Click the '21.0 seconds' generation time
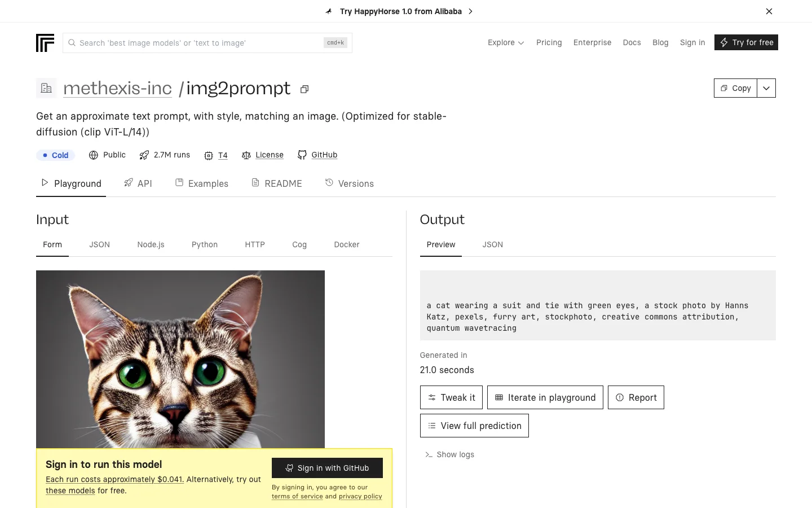The image size is (812, 508). tap(447, 370)
